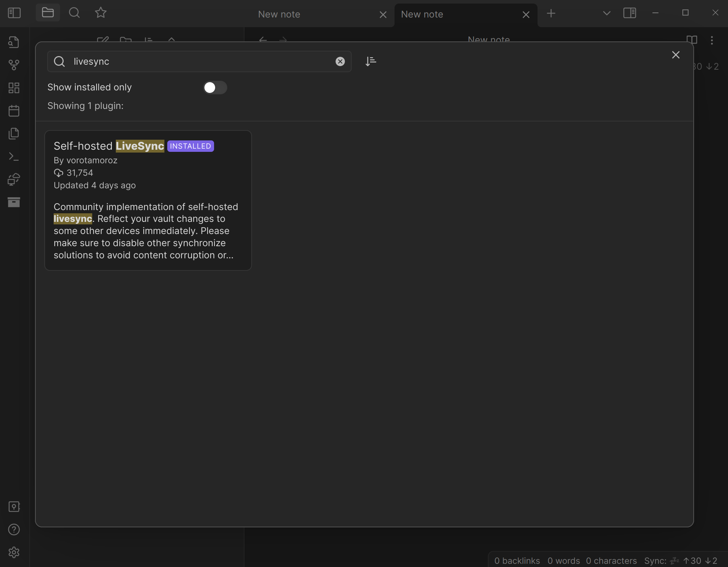The image size is (728, 567).
Task: Toggle Show installed only switch
Action: [215, 88]
